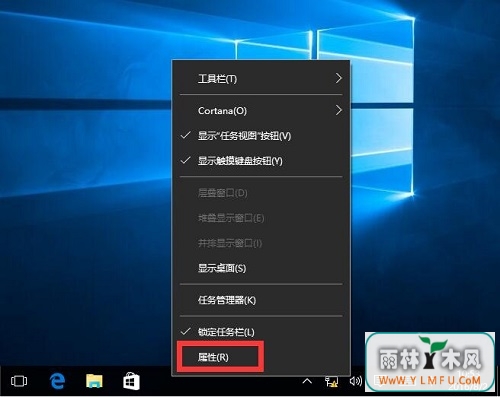Open the volume tray icon
500x397 pixels.
(x=356, y=381)
